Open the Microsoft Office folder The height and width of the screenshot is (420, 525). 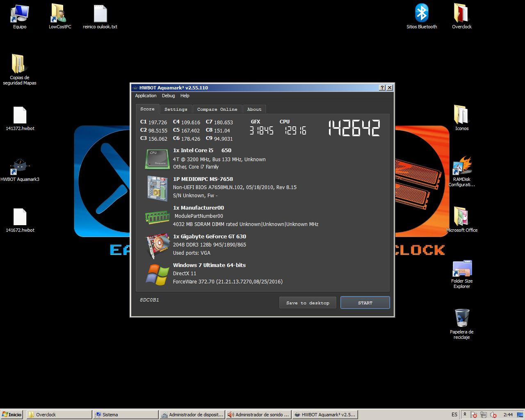pyautogui.click(x=462, y=220)
